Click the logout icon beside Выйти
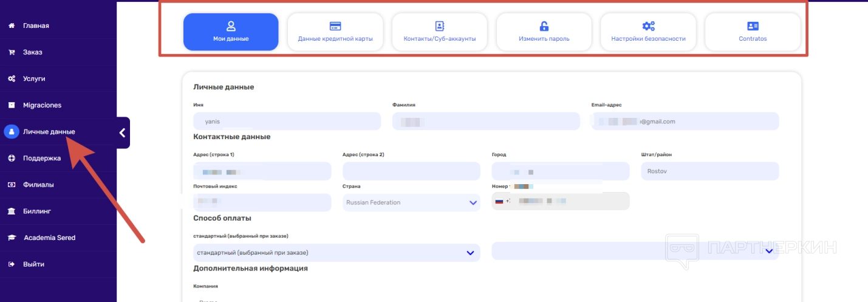Screen dimensions: 868x302 pyautogui.click(x=12, y=264)
